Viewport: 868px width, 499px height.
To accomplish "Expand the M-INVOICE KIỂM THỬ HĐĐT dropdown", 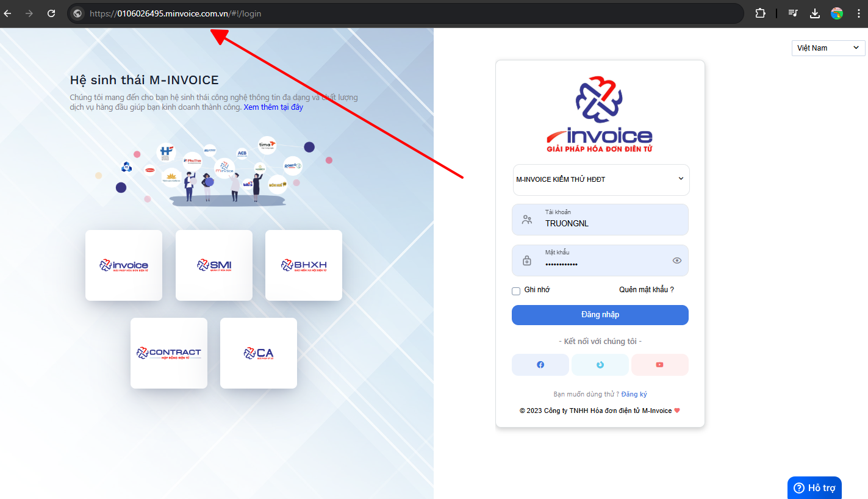I will 601,179.
